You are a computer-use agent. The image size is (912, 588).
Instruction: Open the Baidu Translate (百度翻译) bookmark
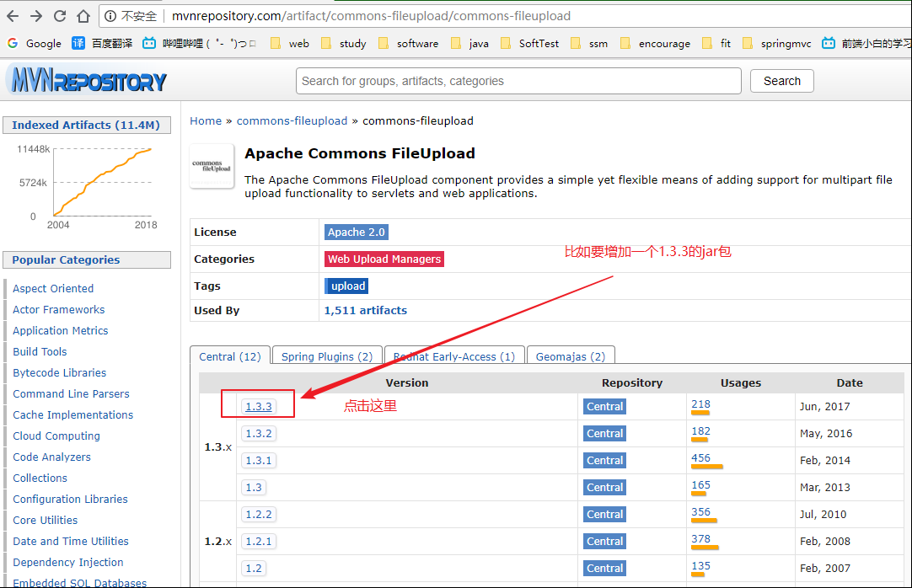point(102,44)
